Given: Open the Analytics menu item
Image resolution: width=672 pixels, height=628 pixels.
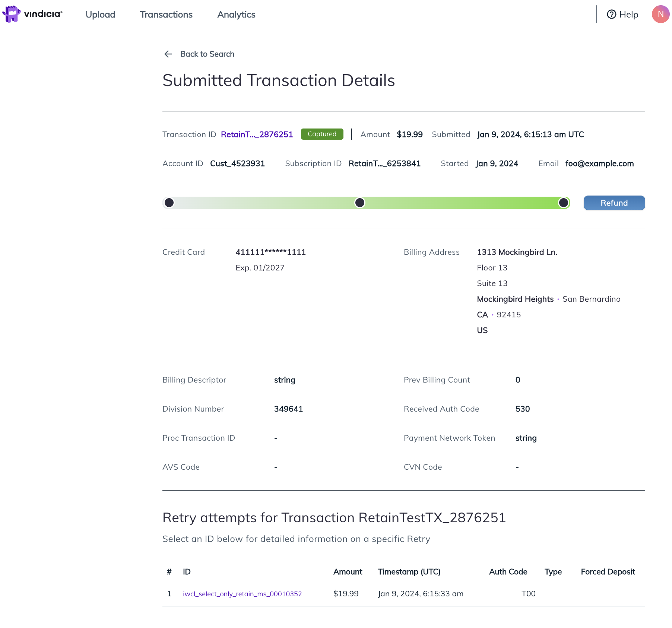Looking at the screenshot, I should pyautogui.click(x=236, y=15).
